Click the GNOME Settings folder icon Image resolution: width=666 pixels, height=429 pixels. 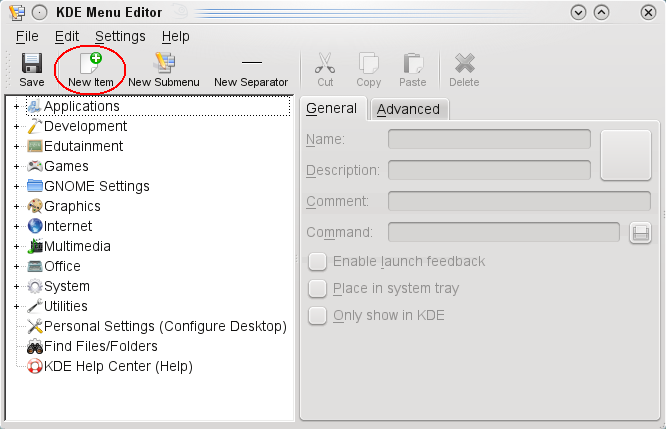pyautogui.click(x=34, y=186)
